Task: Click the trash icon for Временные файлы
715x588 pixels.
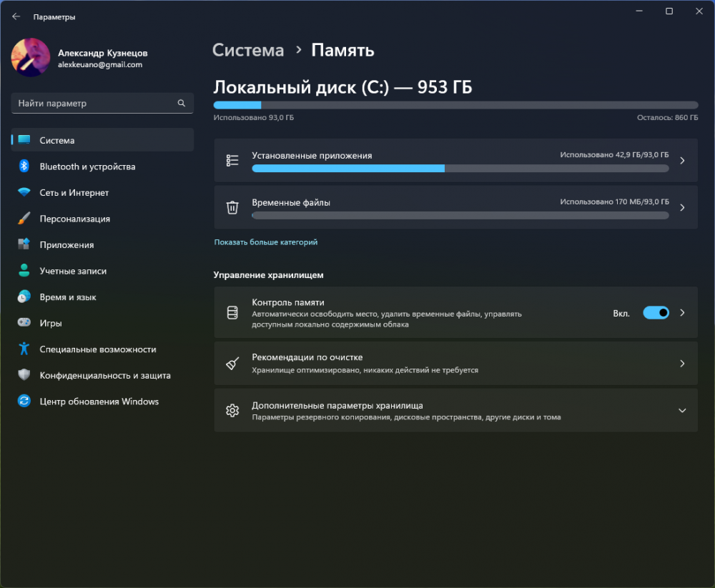Action: tap(232, 208)
